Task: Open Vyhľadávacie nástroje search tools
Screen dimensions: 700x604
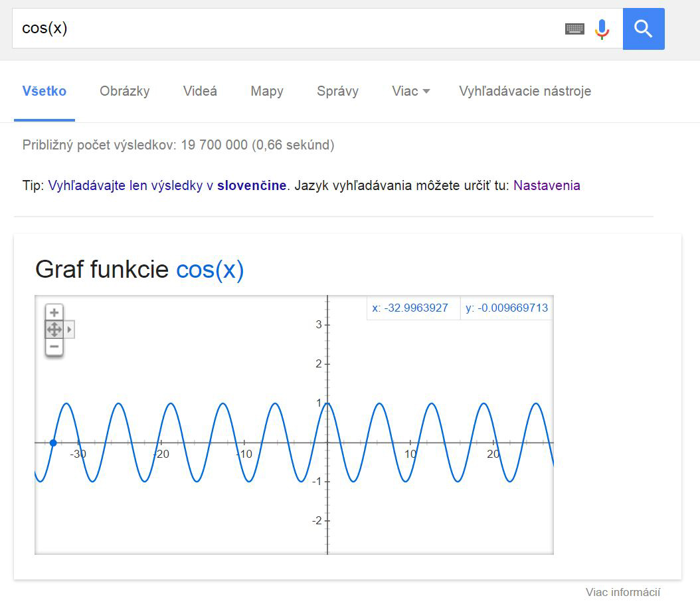Action: tap(525, 91)
